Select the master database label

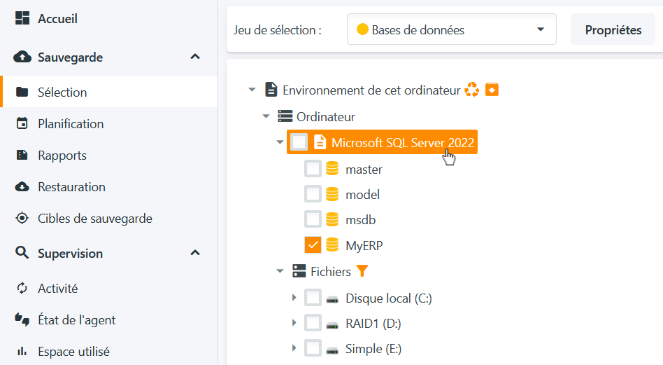click(364, 169)
